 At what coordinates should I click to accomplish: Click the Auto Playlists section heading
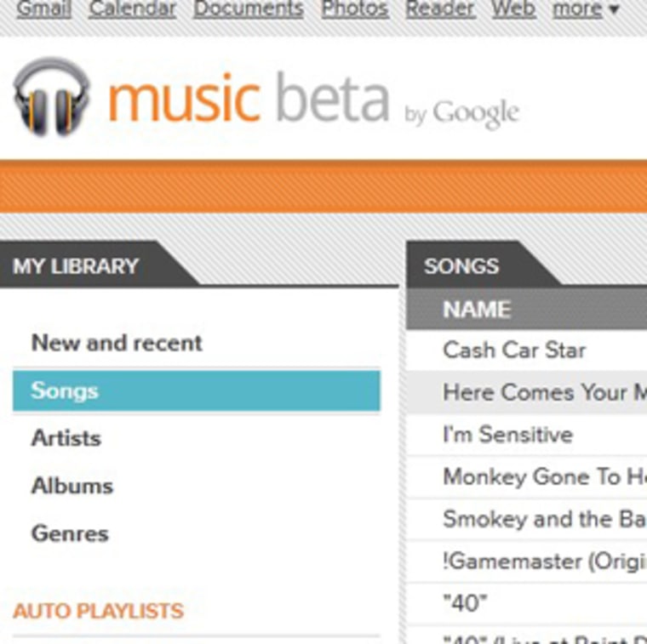click(x=98, y=611)
